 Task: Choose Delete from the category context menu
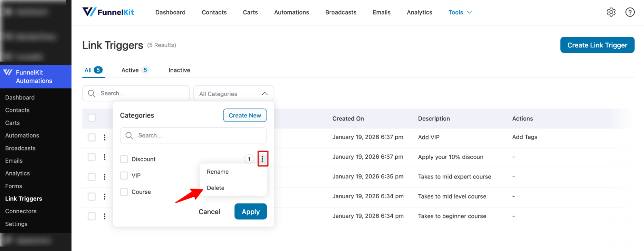[216, 188]
